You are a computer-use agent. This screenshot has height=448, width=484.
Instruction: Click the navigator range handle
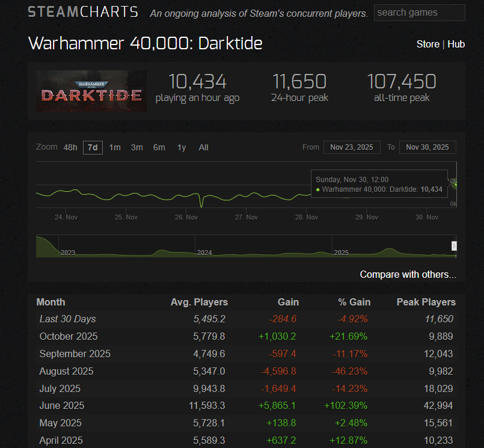click(454, 246)
